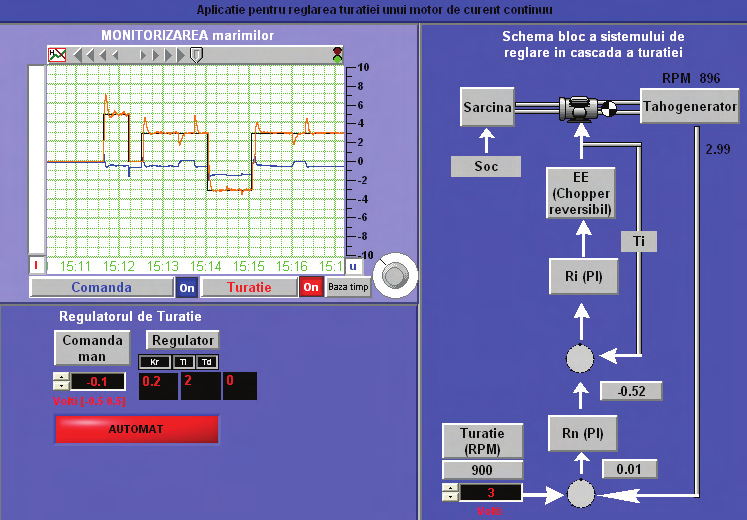This screenshot has height=520, width=747.
Task: Click the chart cursor marker icon
Action: [196, 54]
